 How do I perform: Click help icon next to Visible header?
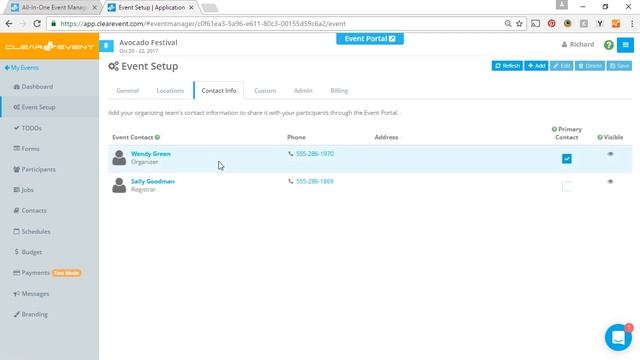point(600,137)
